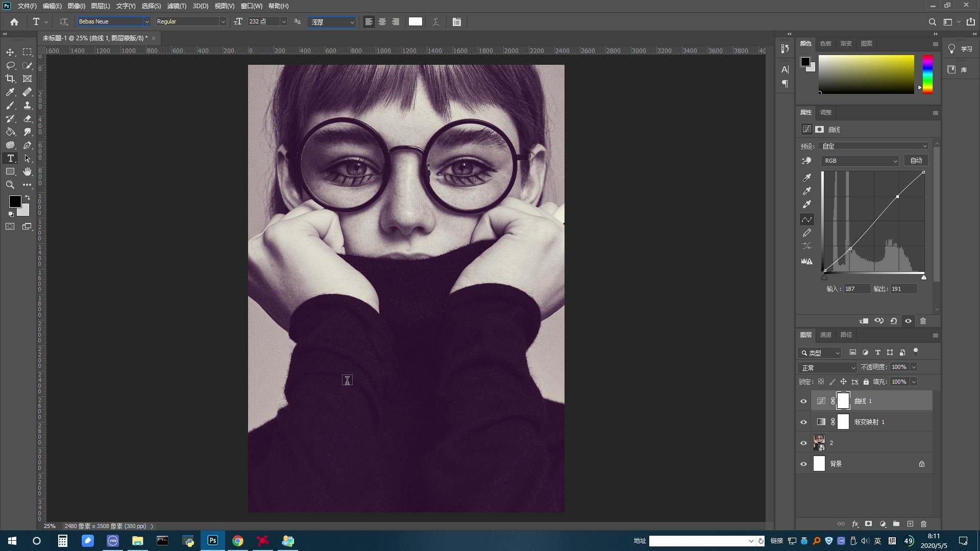980x551 pixels.
Task: Click the Delete layer trash icon
Action: tap(923, 524)
